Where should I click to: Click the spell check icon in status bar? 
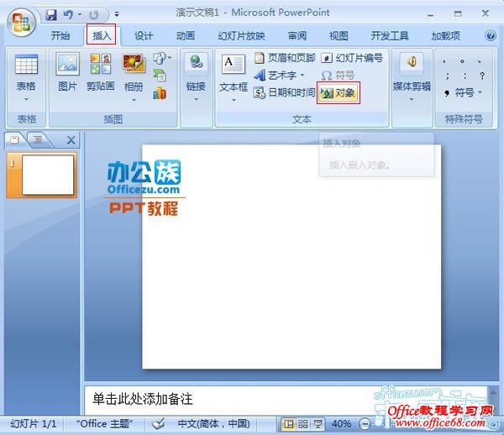tap(159, 423)
